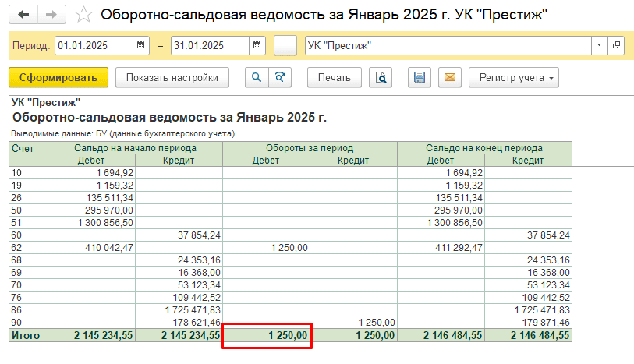The width and height of the screenshot is (634, 364).
Task: Click the find next icon
Action: coord(278,77)
